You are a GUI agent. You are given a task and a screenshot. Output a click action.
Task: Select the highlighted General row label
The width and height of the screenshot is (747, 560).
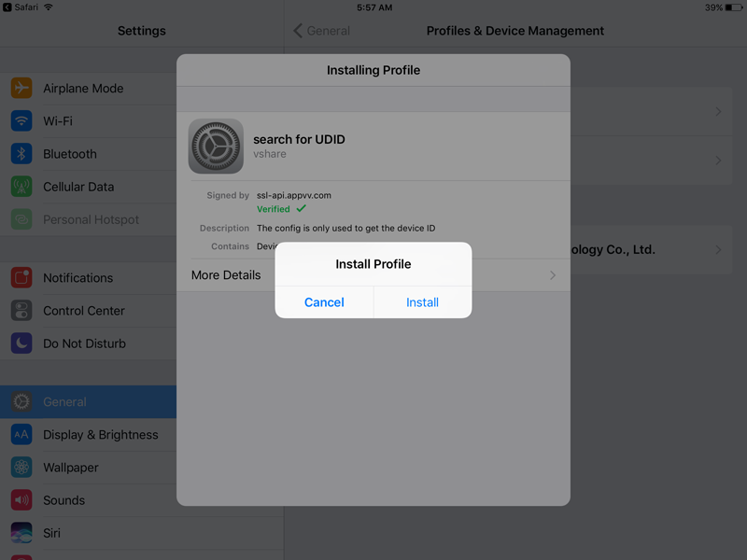(x=64, y=402)
